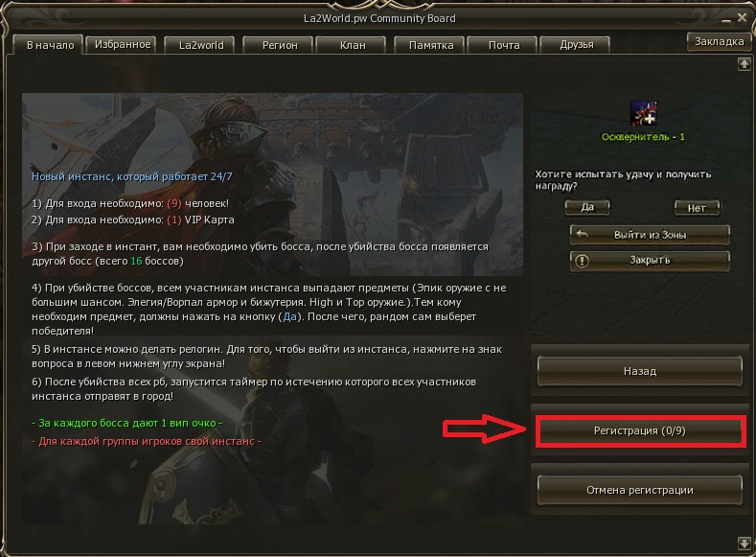
Task: Answer Нет to the reward prompt
Action: (697, 208)
